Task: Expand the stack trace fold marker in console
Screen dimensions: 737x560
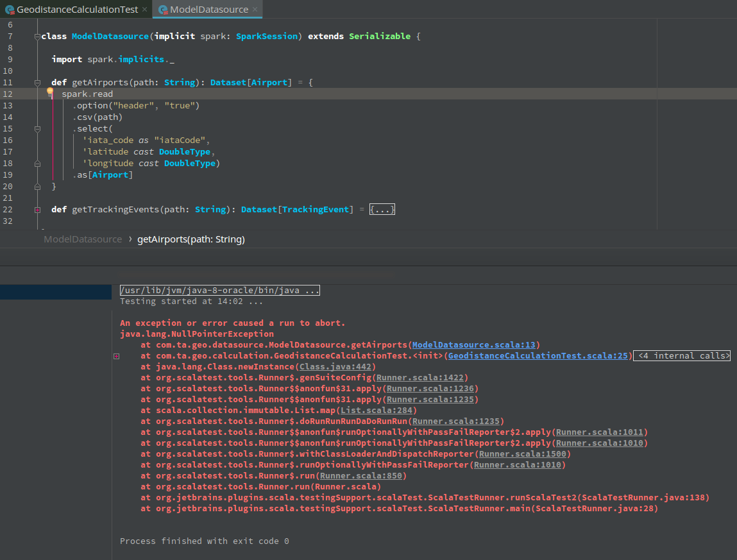Action: 116,356
